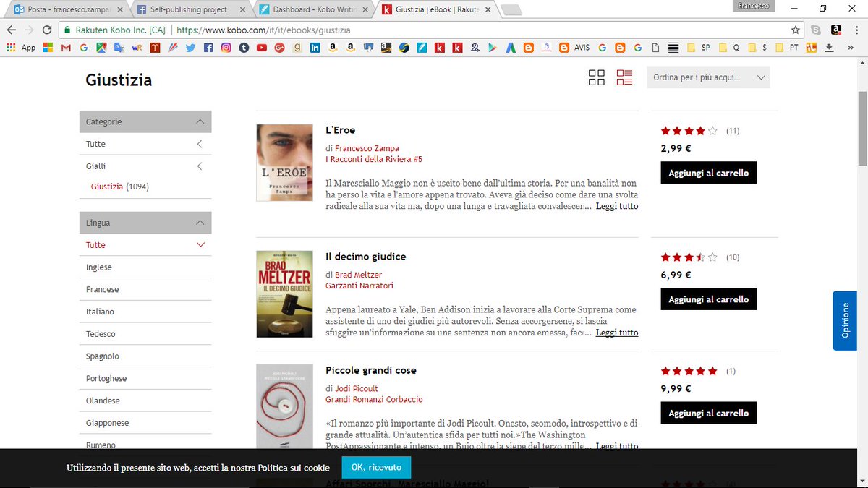The width and height of the screenshot is (868, 488).
Task: Open the AVIS bookmark
Action: 575,48
